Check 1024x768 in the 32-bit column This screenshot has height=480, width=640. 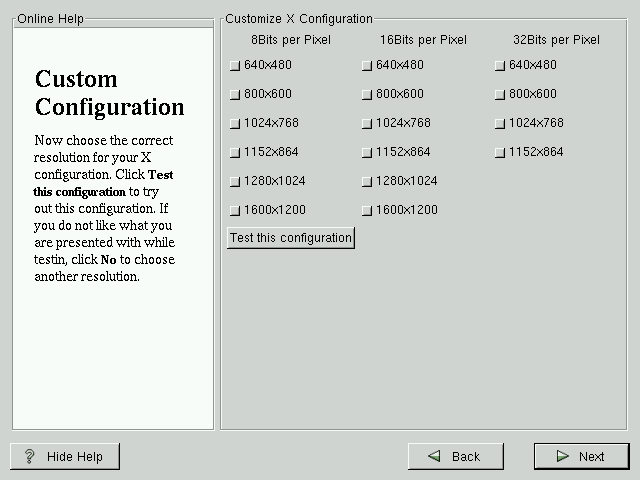[x=500, y=124]
